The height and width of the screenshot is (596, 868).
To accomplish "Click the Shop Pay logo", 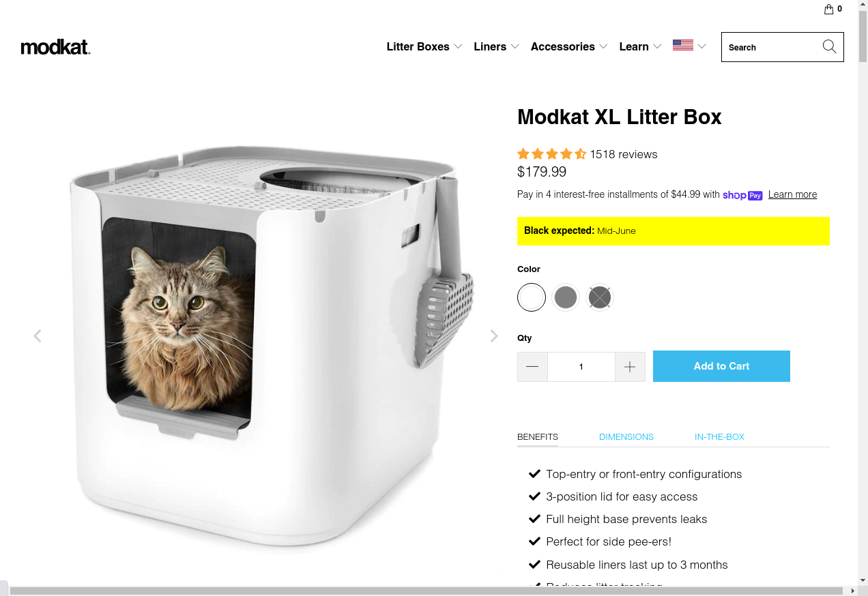I will [x=742, y=195].
